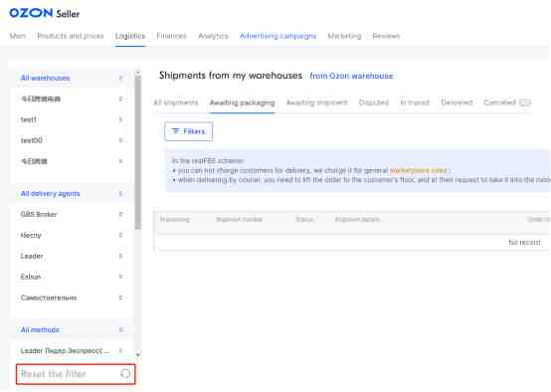Viewport: 551px width, 392px height.
Task: Click the marketplace rules link
Action: click(418, 170)
